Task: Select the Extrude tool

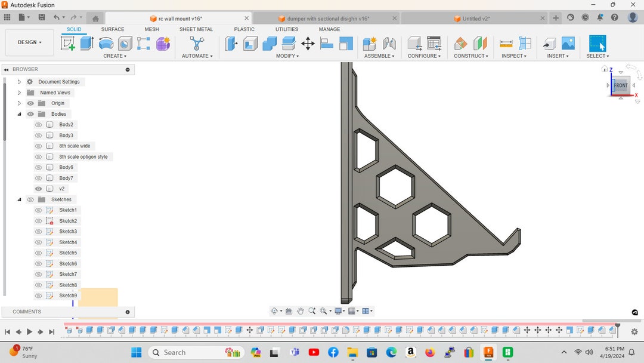Action: (86, 43)
